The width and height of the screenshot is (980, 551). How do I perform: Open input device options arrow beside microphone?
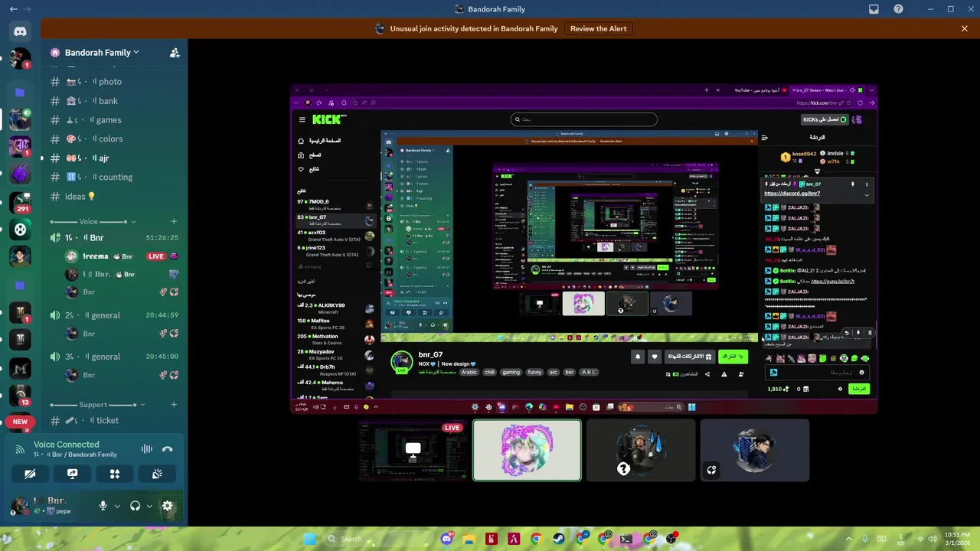[117, 506]
